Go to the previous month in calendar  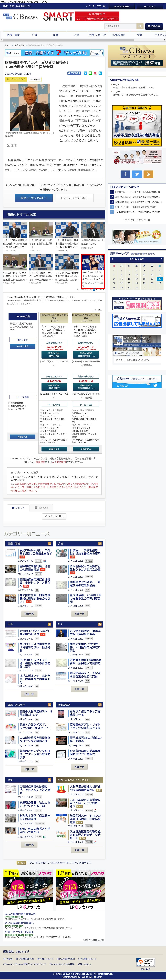pyautogui.click(x=112, y=259)
